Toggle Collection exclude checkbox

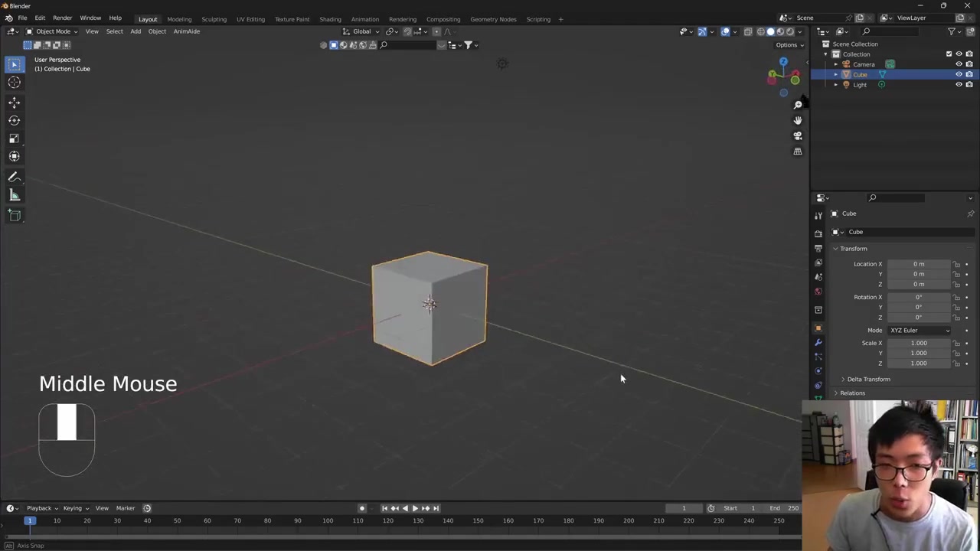(x=949, y=54)
